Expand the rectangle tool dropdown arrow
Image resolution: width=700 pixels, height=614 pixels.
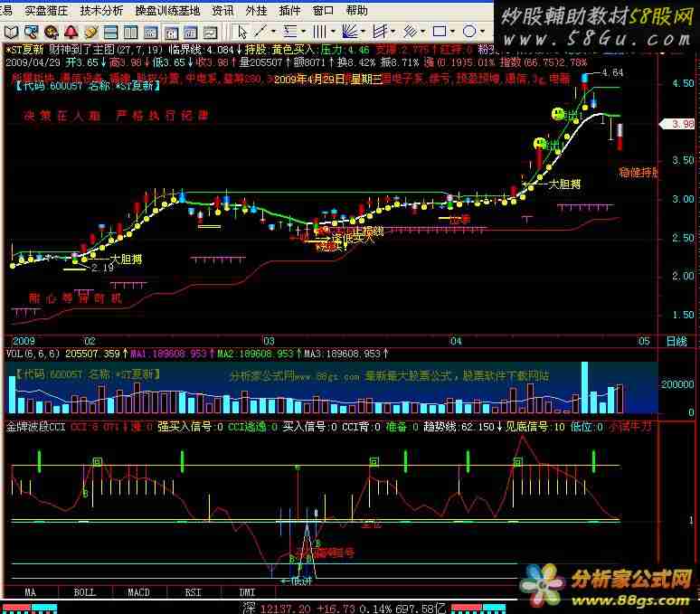click(x=453, y=32)
